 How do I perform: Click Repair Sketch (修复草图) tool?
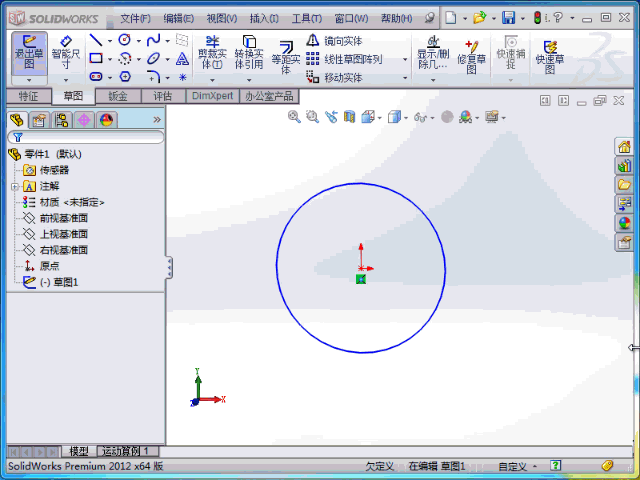[471, 57]
